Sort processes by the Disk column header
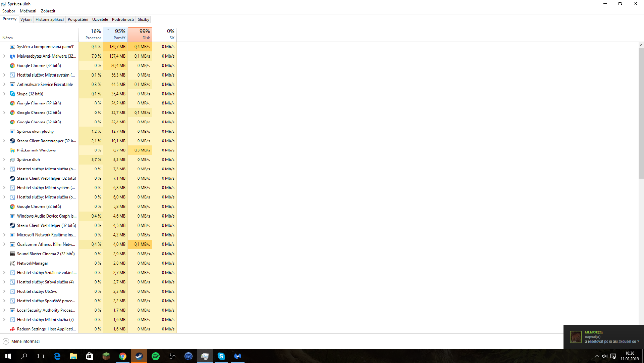The height and width of the screenshot is (363, 644). click(140, 34)
